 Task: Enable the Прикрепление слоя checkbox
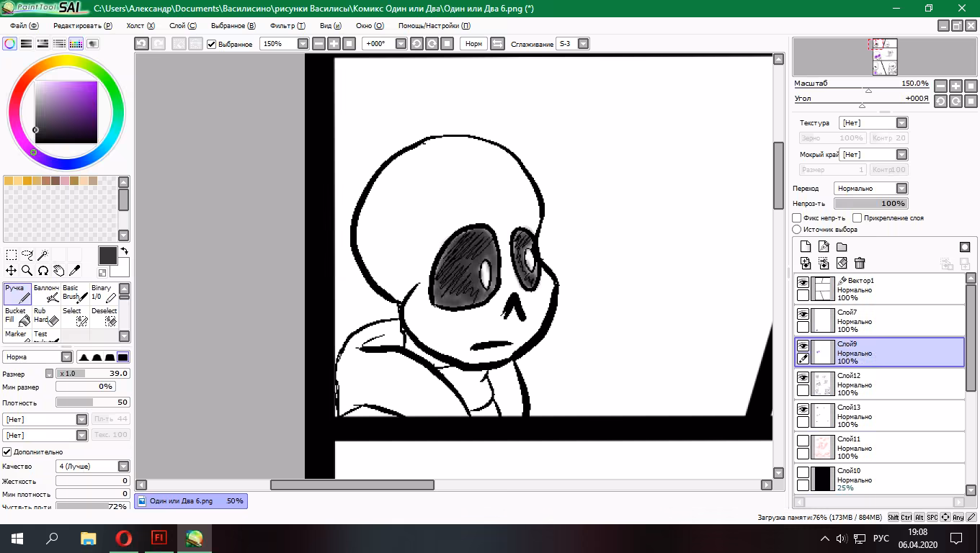coord(857,217)
